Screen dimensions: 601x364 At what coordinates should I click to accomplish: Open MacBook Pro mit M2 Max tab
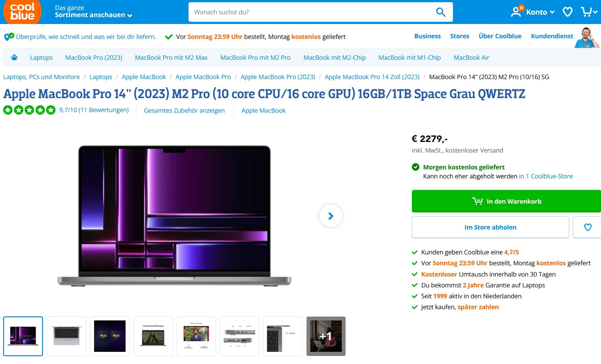click(x=171, y=58)
